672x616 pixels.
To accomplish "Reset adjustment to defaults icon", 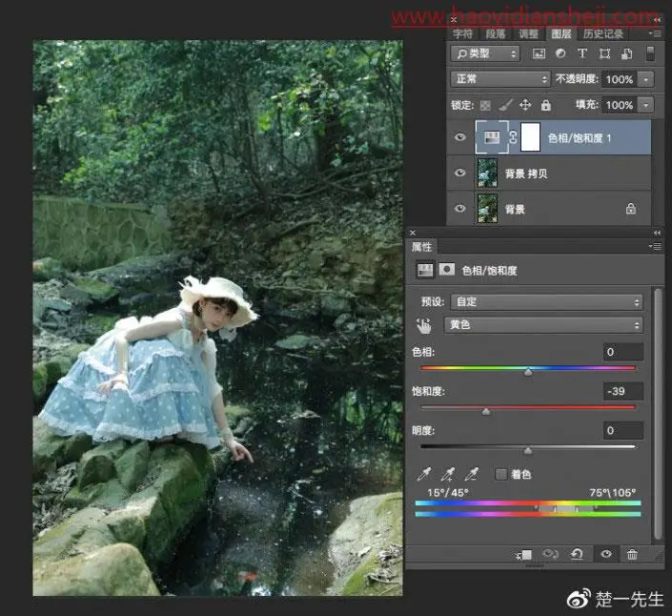I will click(578, 554).
